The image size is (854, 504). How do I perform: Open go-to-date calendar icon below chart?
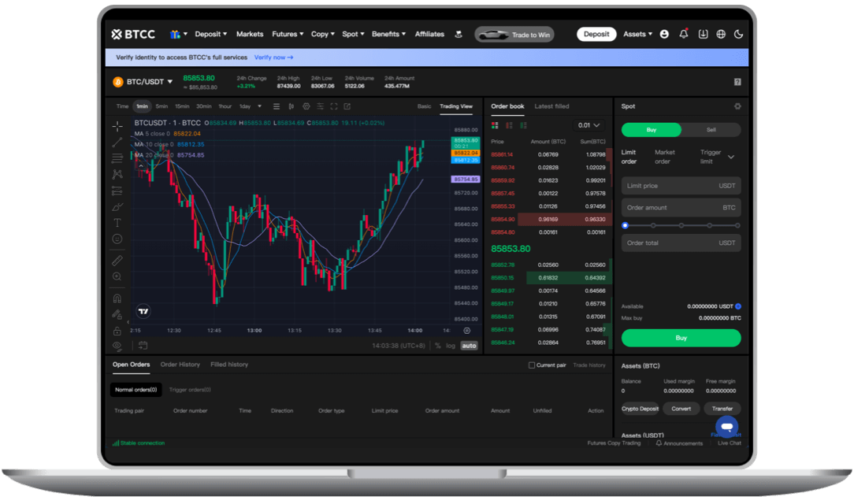(143, 346)
